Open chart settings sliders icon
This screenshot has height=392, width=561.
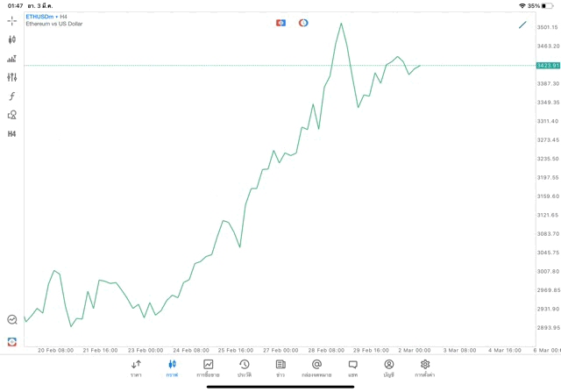tap(11, 77)
